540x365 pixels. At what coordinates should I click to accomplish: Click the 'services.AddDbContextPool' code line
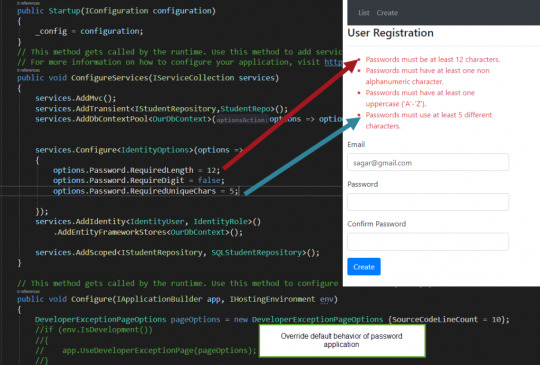tap(189, 119)
